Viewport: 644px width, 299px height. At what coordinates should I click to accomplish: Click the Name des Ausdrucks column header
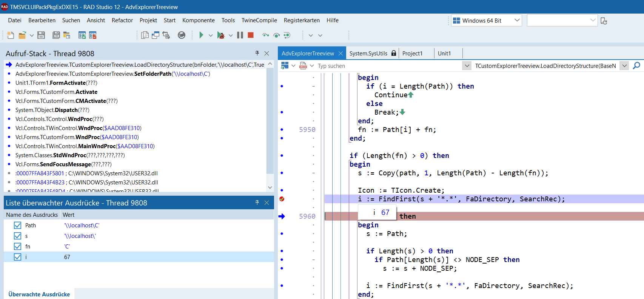pyautogui.click(x=32, y=215)
